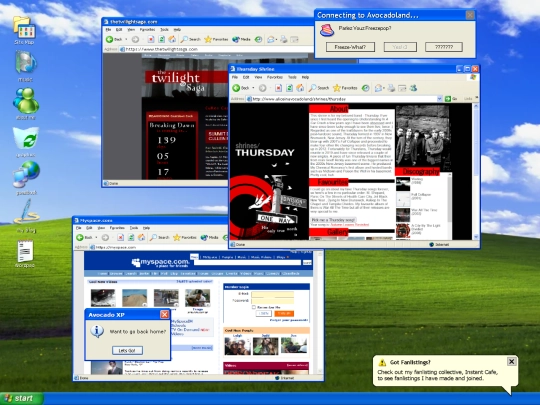Click the Let's Go! button
Image resolution: width=540 pixels, height=405 pixels.
(127, 351)
